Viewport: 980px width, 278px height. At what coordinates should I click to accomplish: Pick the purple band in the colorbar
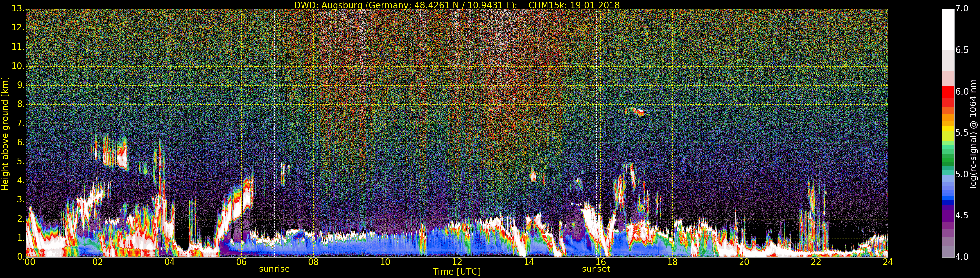click(x=948, y=217)
